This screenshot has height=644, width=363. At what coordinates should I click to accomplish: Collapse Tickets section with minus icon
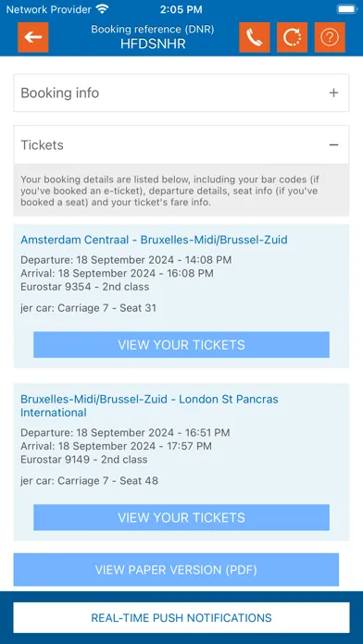pyautogui.click(x=333, y=145)
